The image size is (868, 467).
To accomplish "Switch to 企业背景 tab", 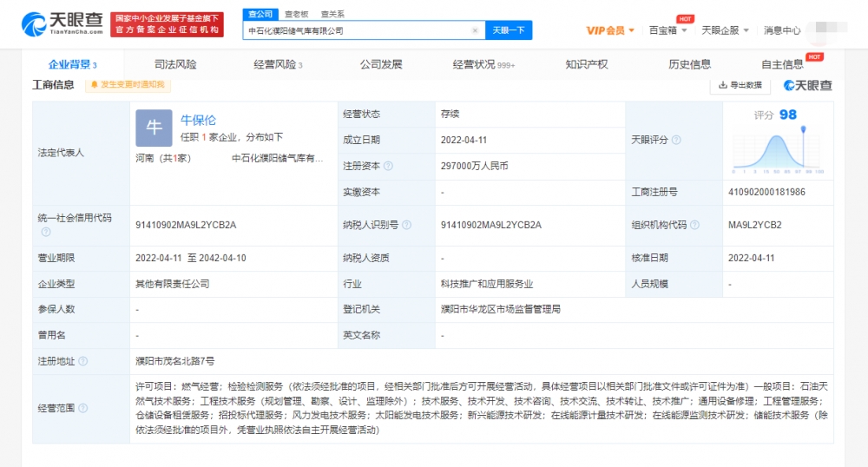I will [x=73, y=64].
